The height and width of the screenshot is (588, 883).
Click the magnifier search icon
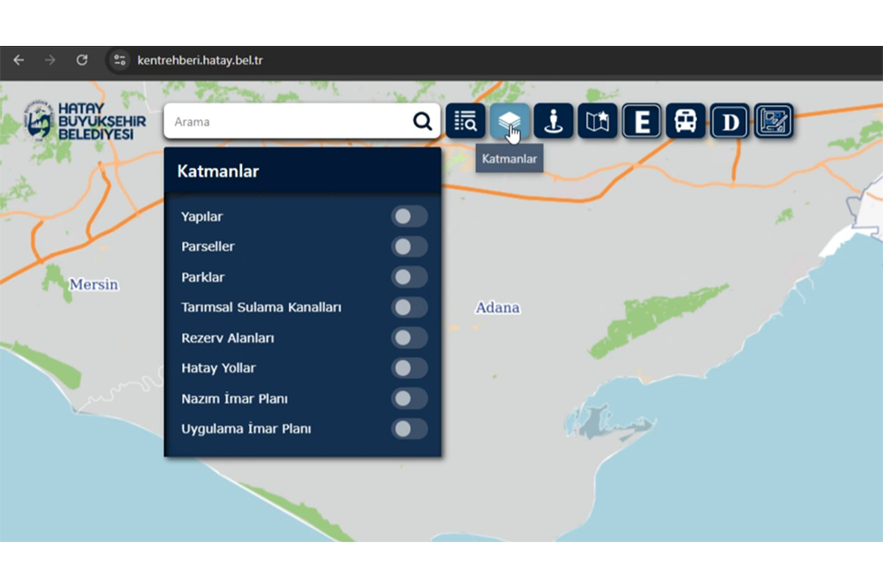tap(423, 122)
